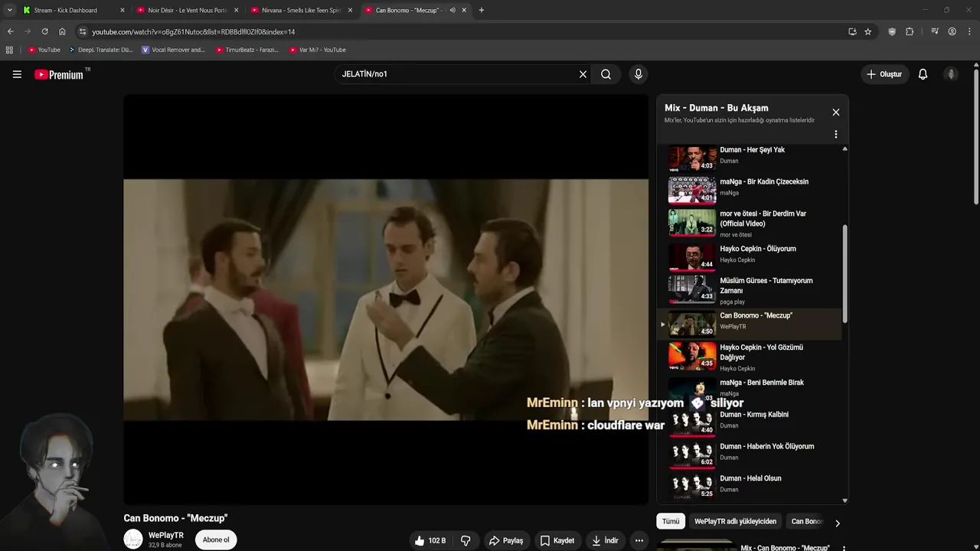Viewport: 980px width, 551px height.
Task: Open the bookmarks apps grid icon
Action: 9,50
